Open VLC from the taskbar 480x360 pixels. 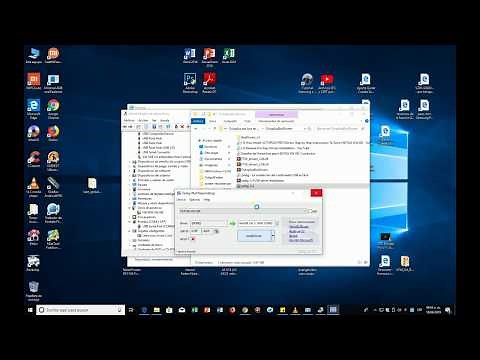pos(295,310)
